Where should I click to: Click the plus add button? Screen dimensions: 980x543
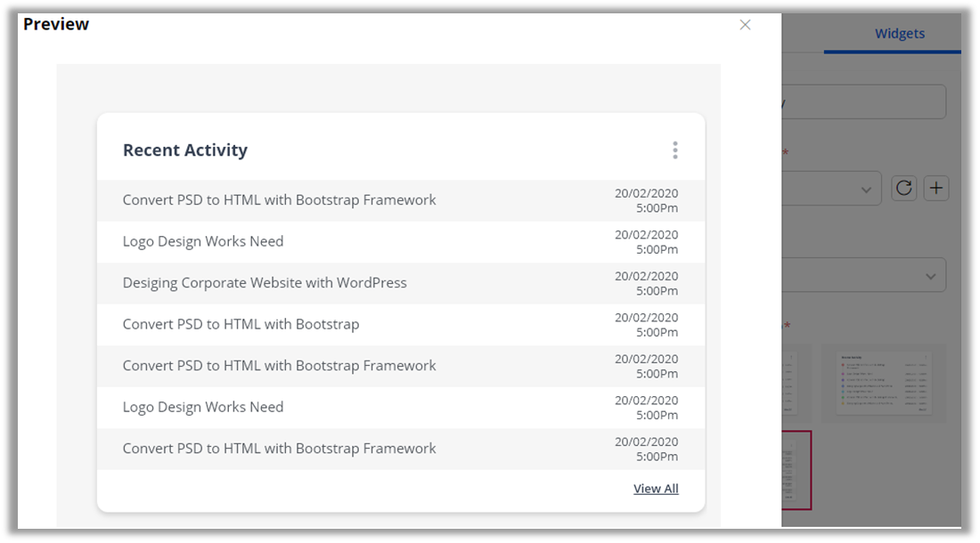(936, 188)
